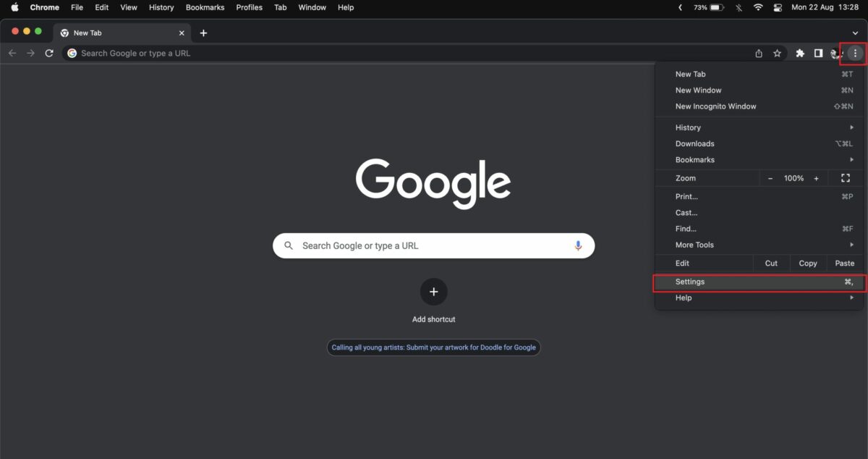
Task: Close the New Tab tab
Action: (x=182, y=33)
